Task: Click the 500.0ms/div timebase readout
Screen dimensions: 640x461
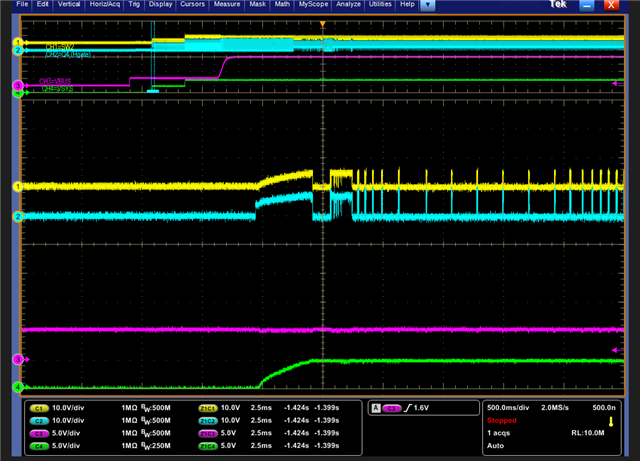Action: click(x=510, y=409)
